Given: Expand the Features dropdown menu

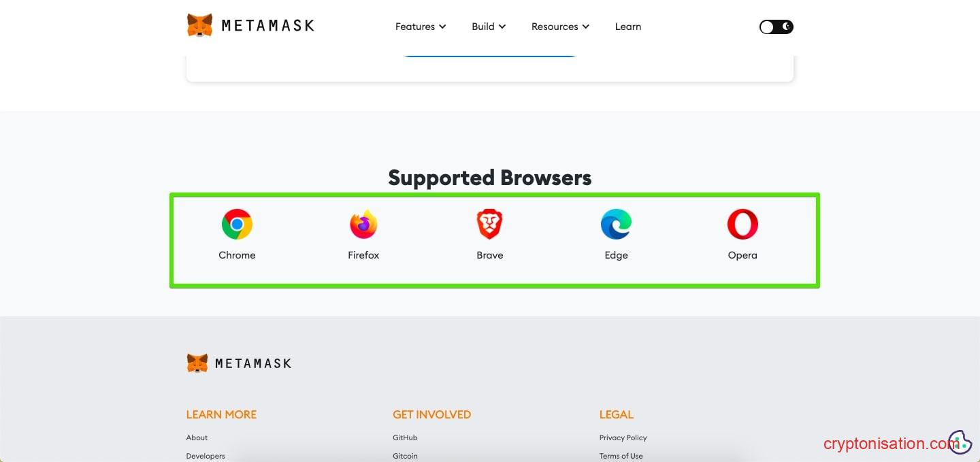Looking at the screenshot, I should (421, 27).
